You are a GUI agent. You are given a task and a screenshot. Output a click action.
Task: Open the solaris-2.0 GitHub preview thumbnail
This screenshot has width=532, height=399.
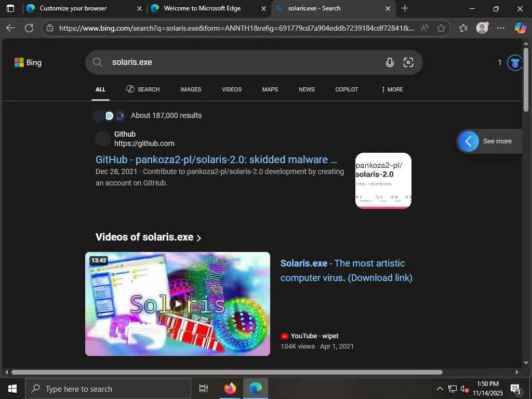[383, 180]
